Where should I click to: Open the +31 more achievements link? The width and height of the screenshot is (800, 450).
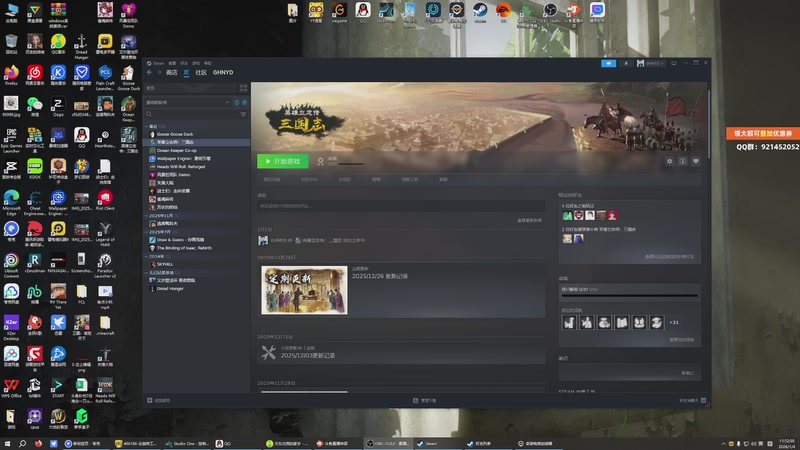tap(674, 322)
